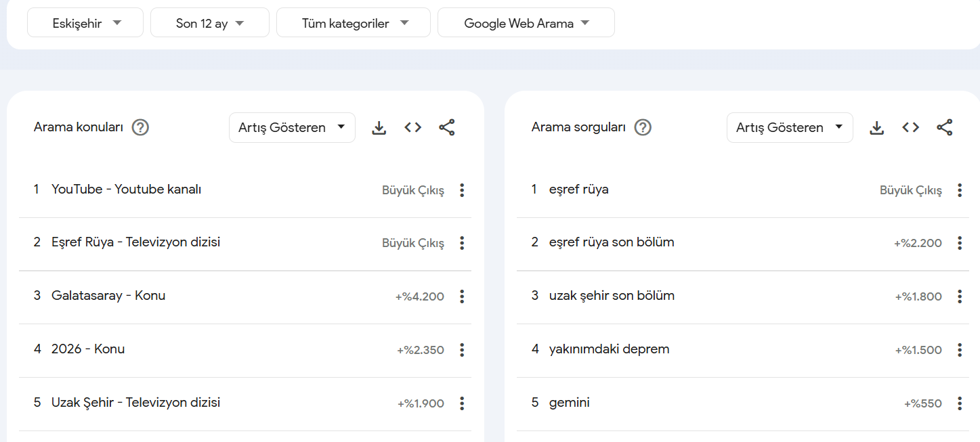
Task: Open Artış Gösteren dropdown in Arama sorguları
Action: (x=789, y=127)
